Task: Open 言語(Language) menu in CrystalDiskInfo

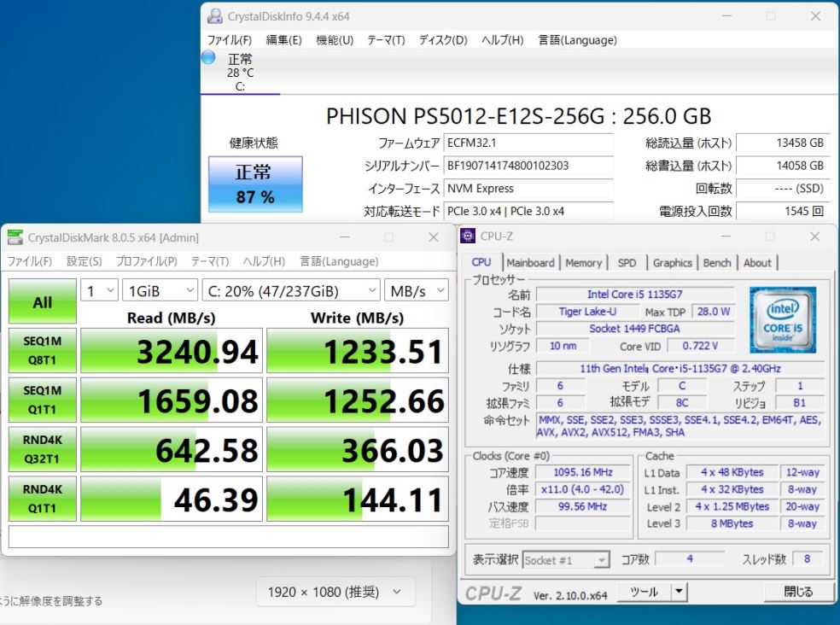Action: coord(577,40)
